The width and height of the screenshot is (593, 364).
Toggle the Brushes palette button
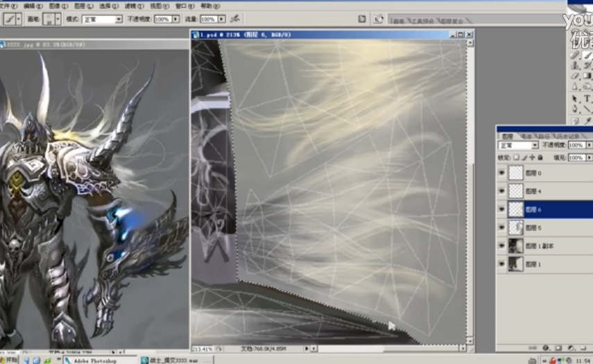click(x=362, y=19)
